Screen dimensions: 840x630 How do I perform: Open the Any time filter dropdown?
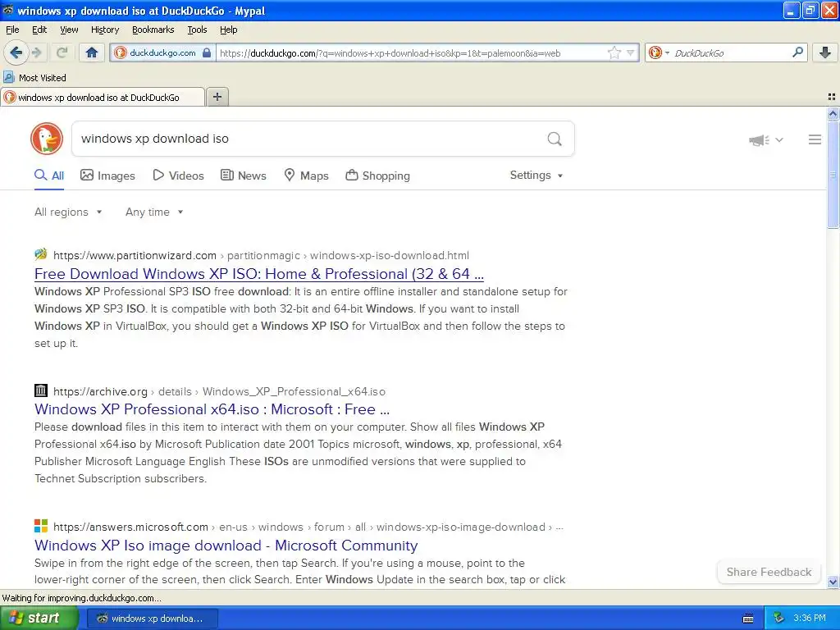point(154,212)
